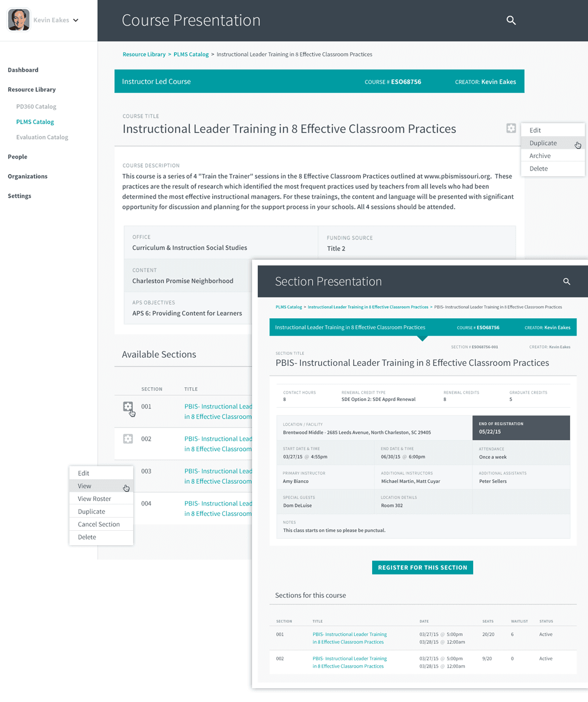Click the 20/20 seats value for section 001
588x702 pixels.
(489, 635)
